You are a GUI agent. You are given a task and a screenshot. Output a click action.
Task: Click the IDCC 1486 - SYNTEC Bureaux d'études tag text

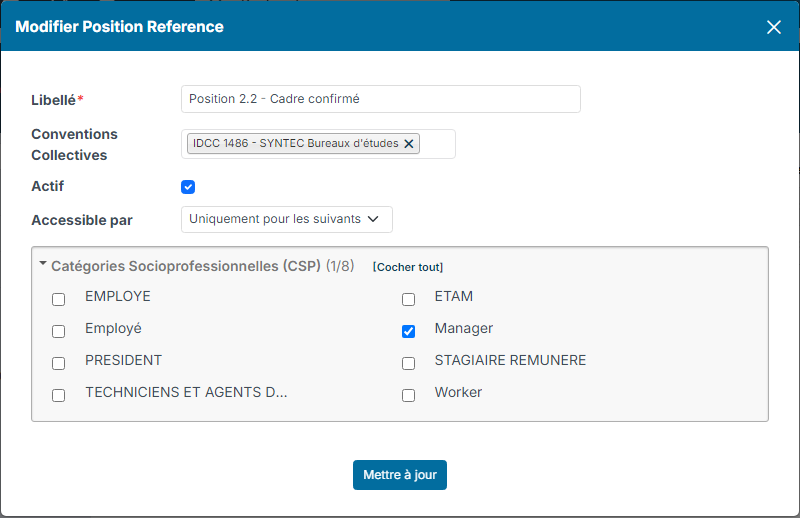pyautogui.click(x=295, y=143)
